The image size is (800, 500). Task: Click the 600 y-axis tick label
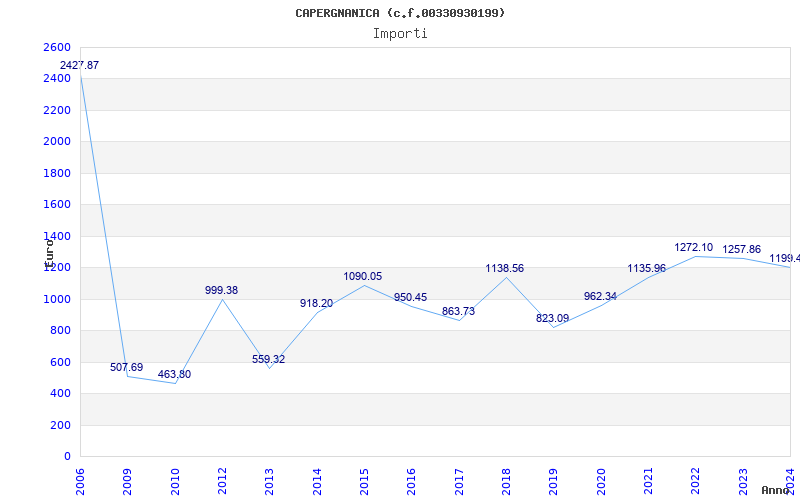(60, 362)
